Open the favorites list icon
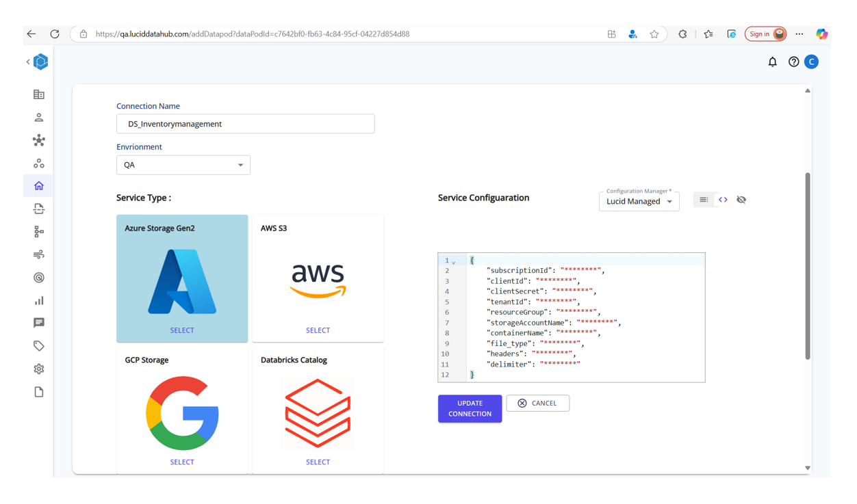857x504 pixels. tap(708, 34)
